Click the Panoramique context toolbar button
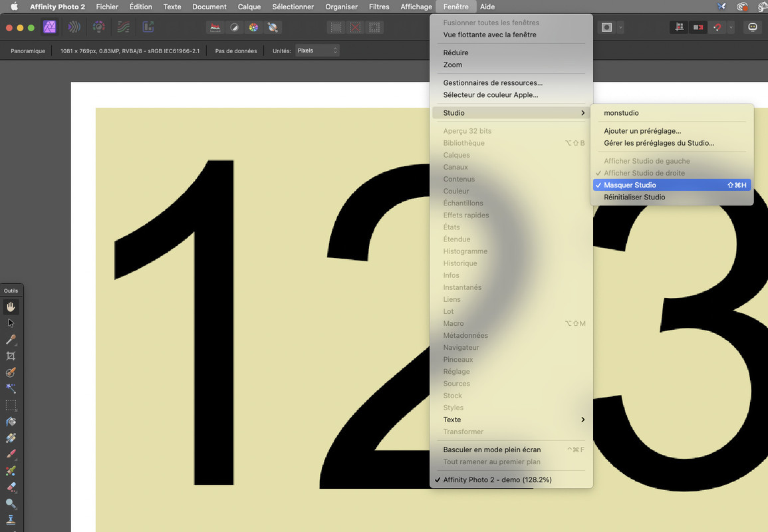Image resolution: width=768 pixels, height=532 pixels. point(28,51)
